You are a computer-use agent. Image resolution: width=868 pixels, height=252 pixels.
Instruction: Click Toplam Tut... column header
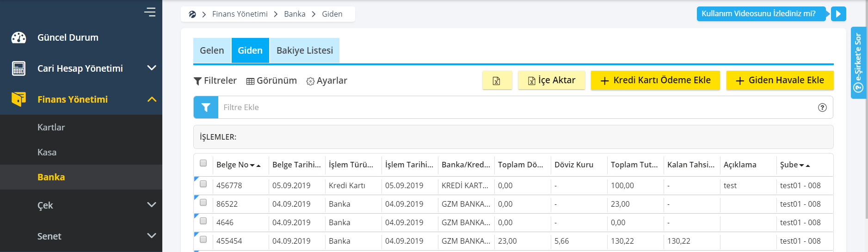point(634,165)
